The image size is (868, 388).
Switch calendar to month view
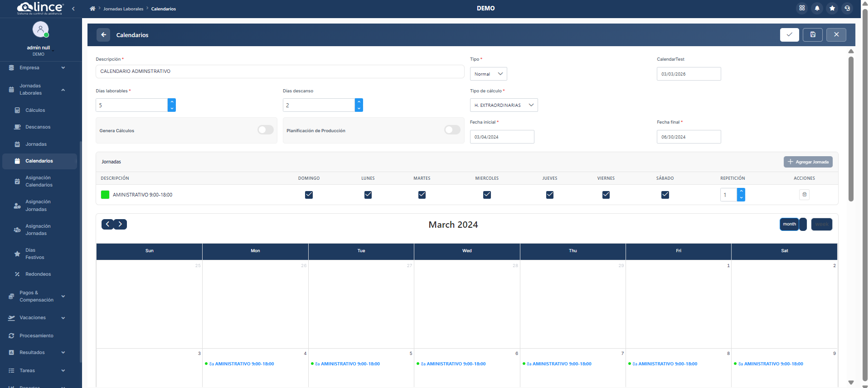pos(789,224)
